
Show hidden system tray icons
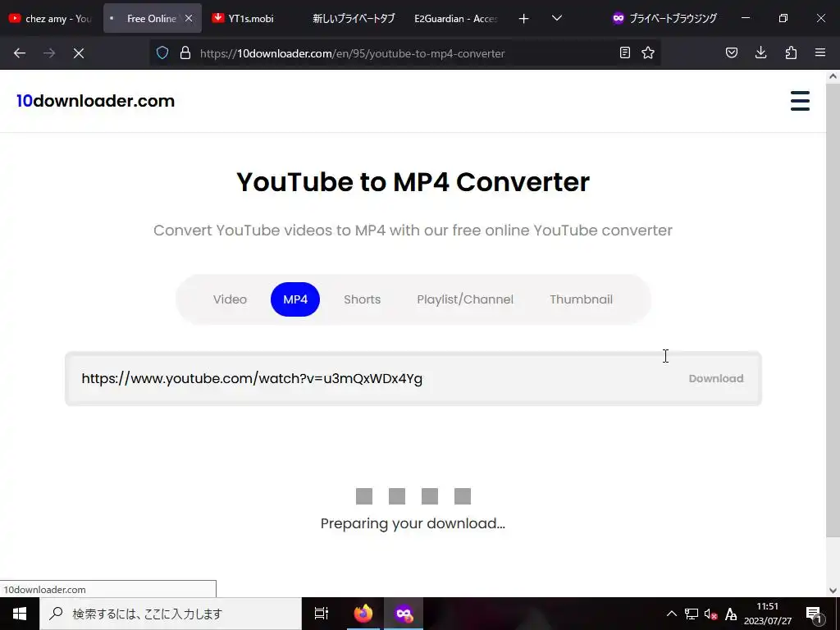pyautogui.click(x=671, y=614)
